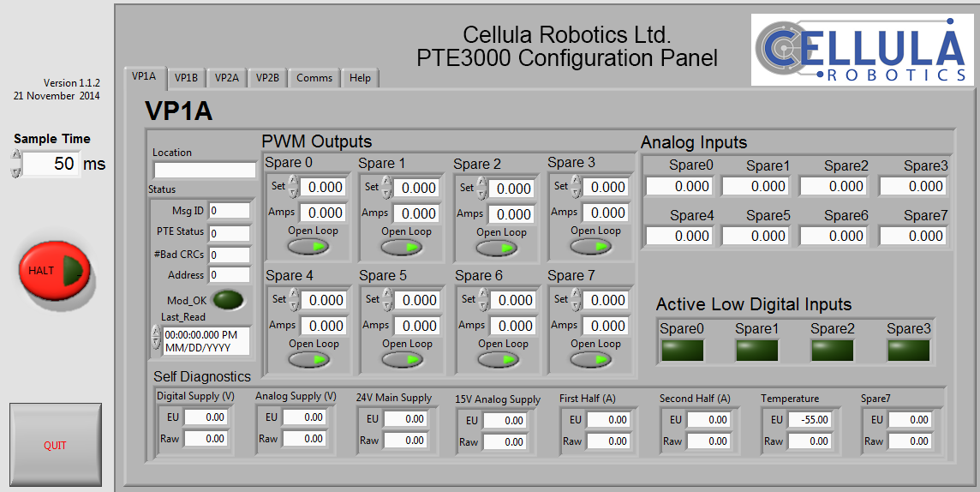Image resolution: width=980 pixels, height=492 pixels.
Task: Click the Msg ID field
Action: tap(230, 211)
